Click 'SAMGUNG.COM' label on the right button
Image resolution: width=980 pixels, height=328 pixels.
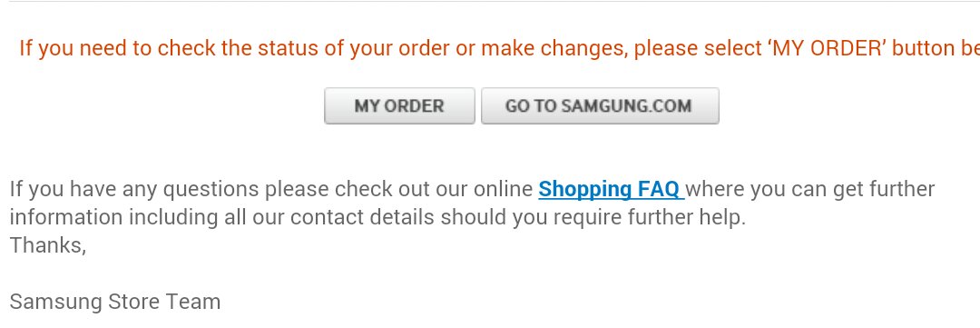point(626,105)
